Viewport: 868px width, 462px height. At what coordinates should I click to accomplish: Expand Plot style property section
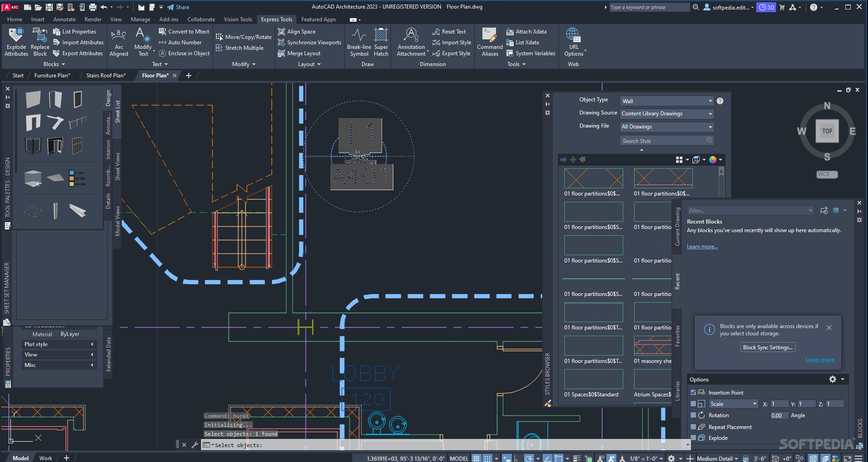59,344
